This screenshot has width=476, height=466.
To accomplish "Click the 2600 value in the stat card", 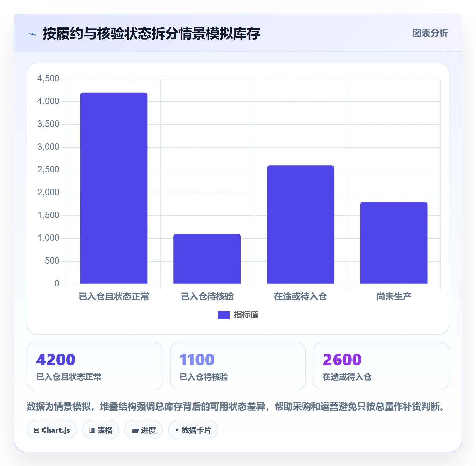I will coord(342,360).
